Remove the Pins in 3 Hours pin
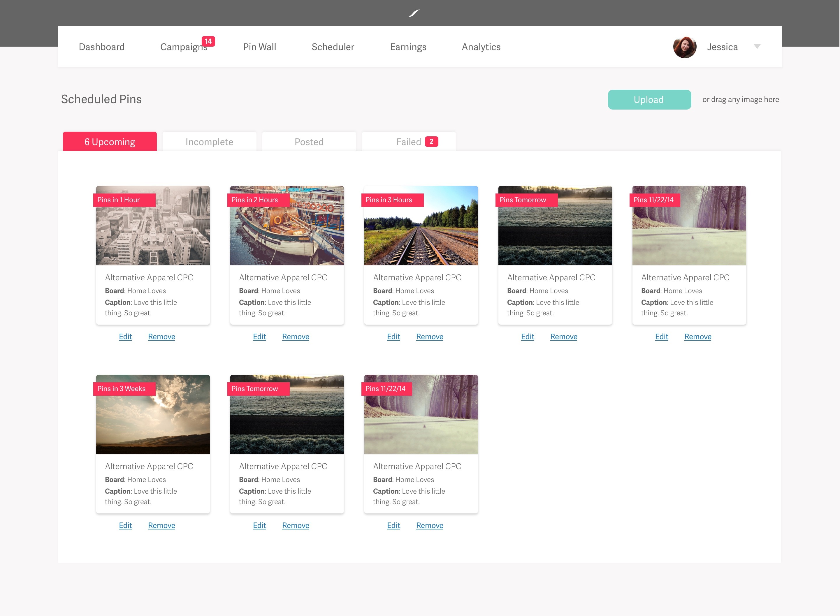840x616 pixels. tap(429, 336)
